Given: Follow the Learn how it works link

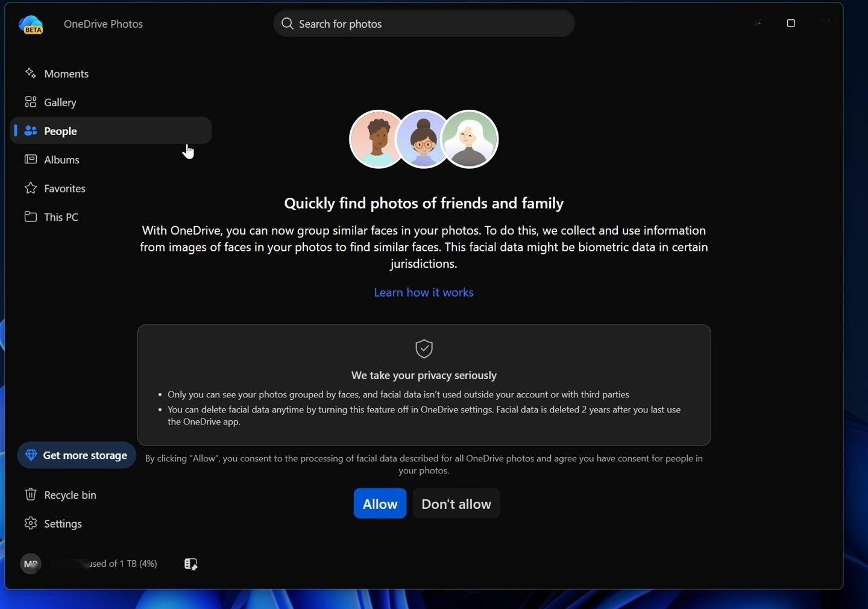Looking at the screenshot, I should [424, 292].
